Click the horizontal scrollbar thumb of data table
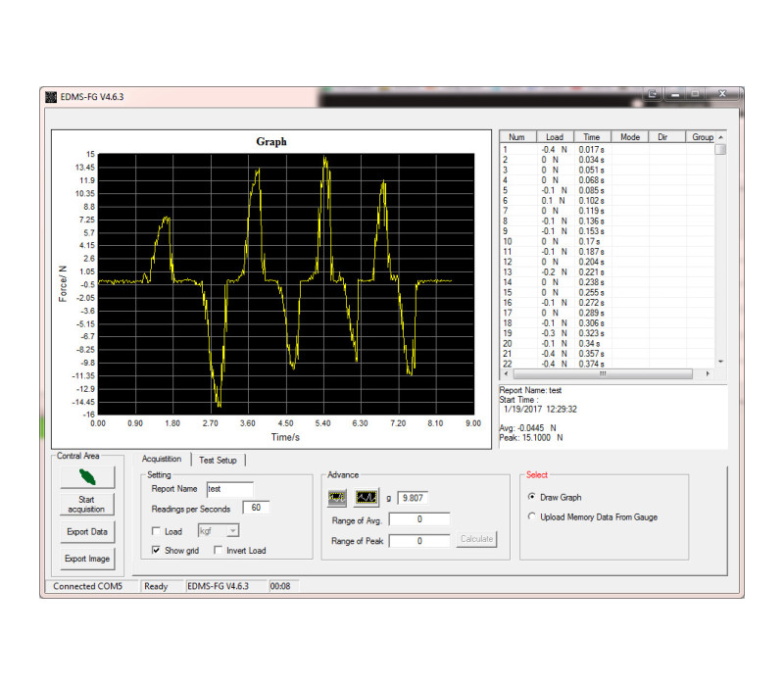 click(603, 373)
